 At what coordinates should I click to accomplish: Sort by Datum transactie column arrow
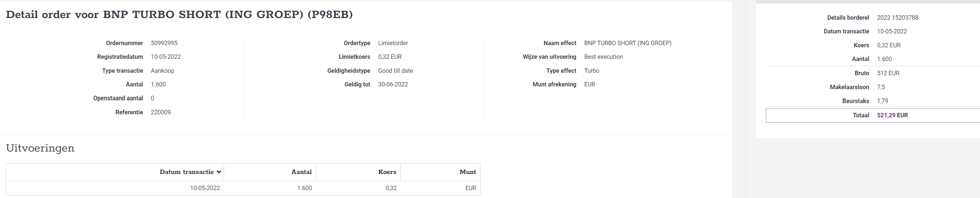219,172
